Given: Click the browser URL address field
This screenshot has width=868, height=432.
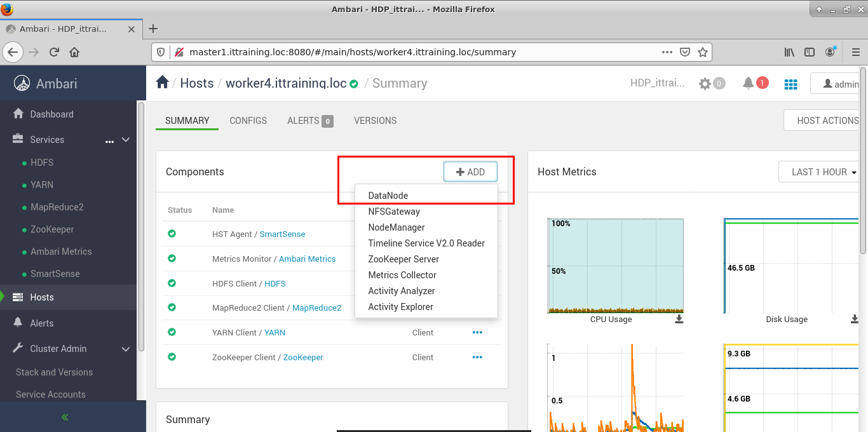Looking at the screenshot, I should click(419, 52).
